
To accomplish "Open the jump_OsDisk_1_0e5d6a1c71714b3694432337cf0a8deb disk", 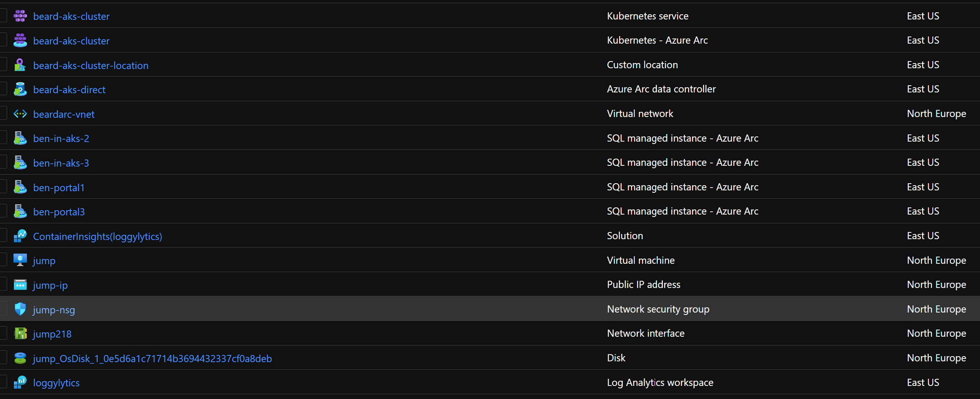I will click(x=152, y=359).
